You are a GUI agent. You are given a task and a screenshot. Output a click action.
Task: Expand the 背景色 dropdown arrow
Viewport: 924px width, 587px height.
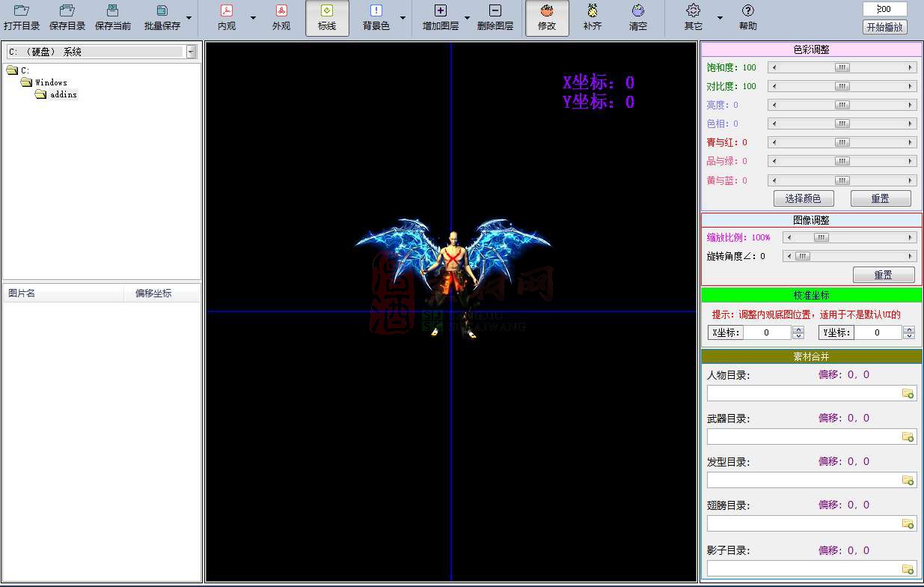tap(403, 18)
